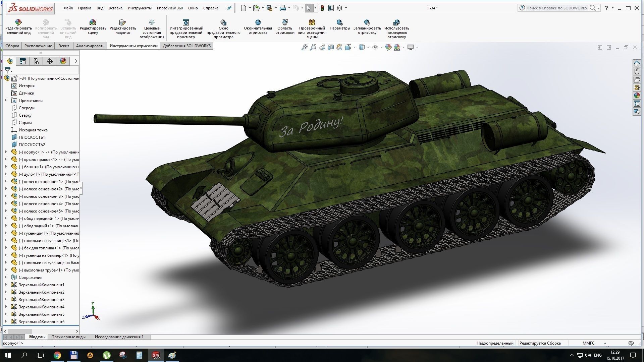644x362 pixels.
Task: Click New document icon
Action: (x=244, y=8)
